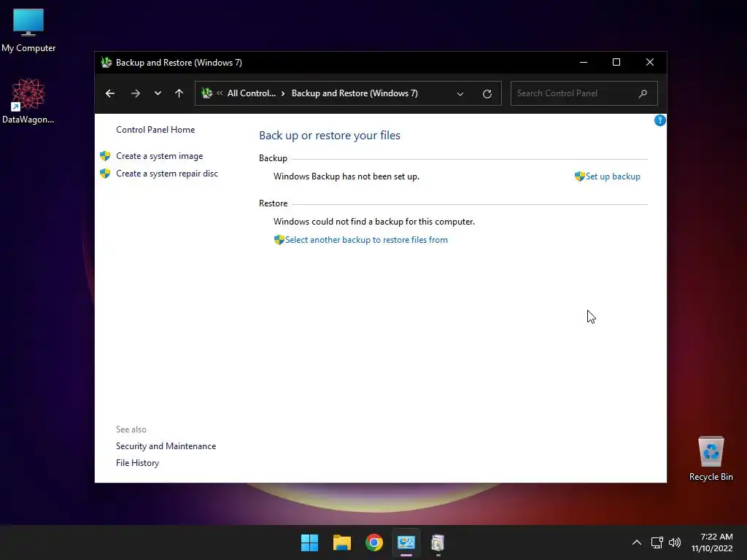Click the shield icon before Select another backup
747x560 pixels.
[279, 239]
